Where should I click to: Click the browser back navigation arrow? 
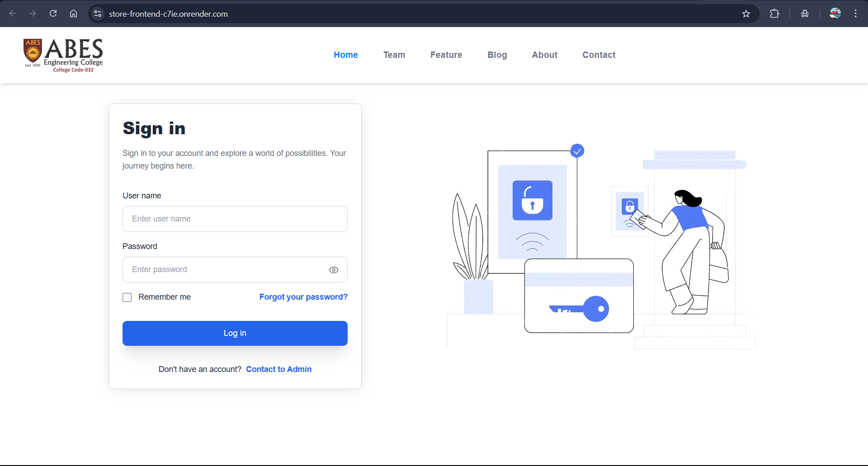point(13,14)
